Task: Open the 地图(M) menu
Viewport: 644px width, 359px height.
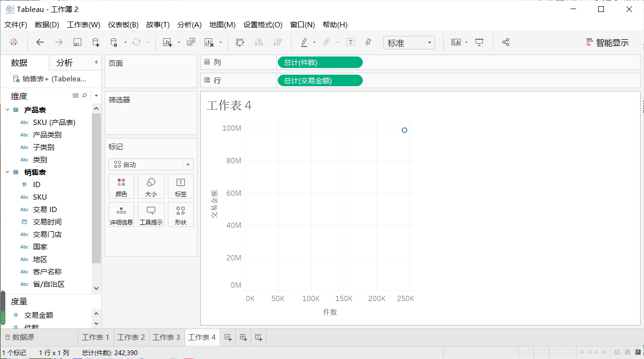Action: [x=222, y=25]
